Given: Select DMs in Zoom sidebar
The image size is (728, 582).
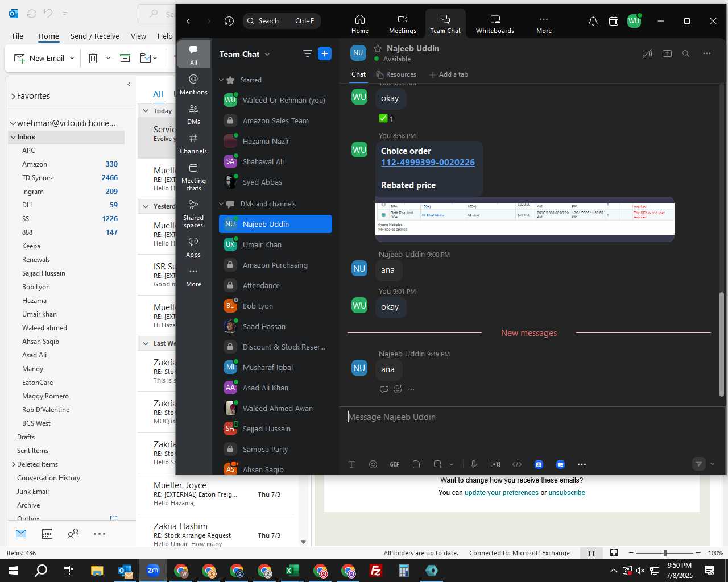Looking at the screenshot, I should (x=193, y=114).
